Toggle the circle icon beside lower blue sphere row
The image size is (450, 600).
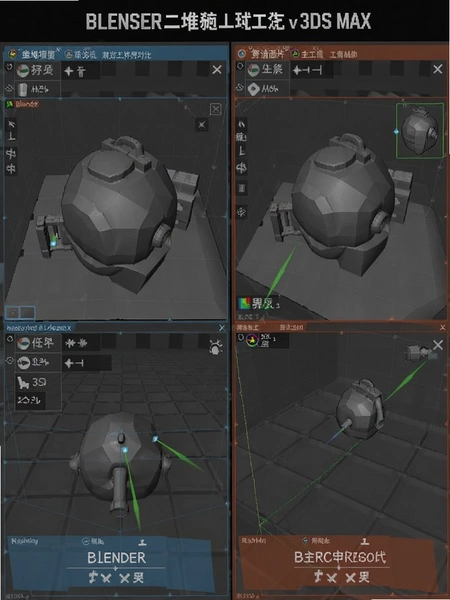(x=10, y=339)
